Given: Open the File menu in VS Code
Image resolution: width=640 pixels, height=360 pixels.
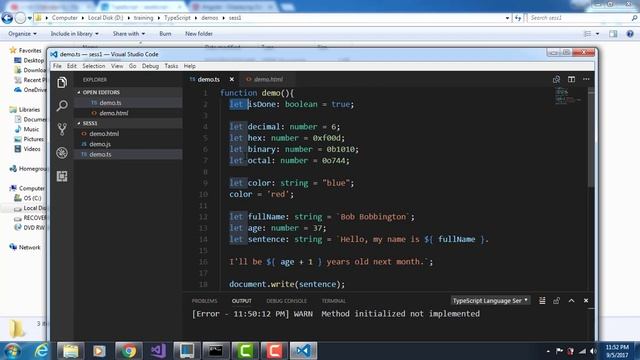Looking at the screenshot, I should point(57,66).
